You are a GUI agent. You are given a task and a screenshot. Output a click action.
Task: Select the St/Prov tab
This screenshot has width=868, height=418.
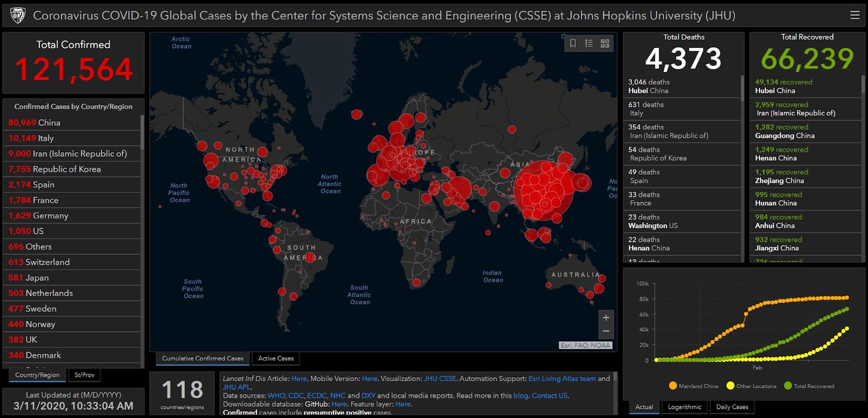tap(85, 375)
